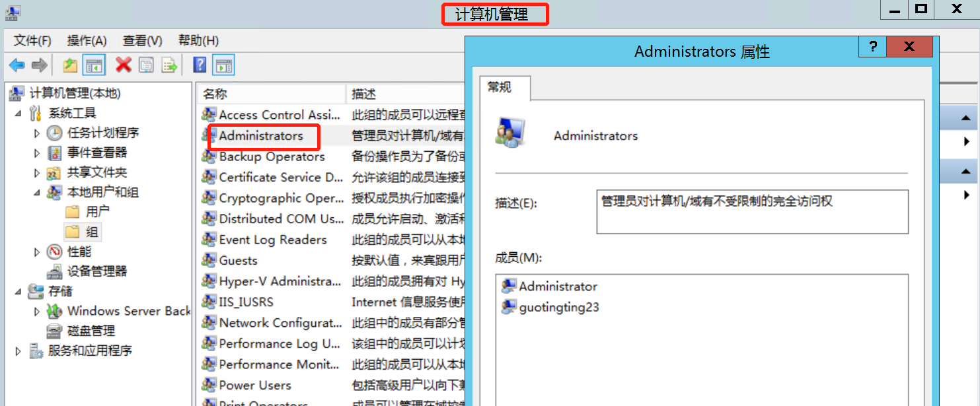
Task: Expand the 服务和应用程序 node
Action: [18, 351]
